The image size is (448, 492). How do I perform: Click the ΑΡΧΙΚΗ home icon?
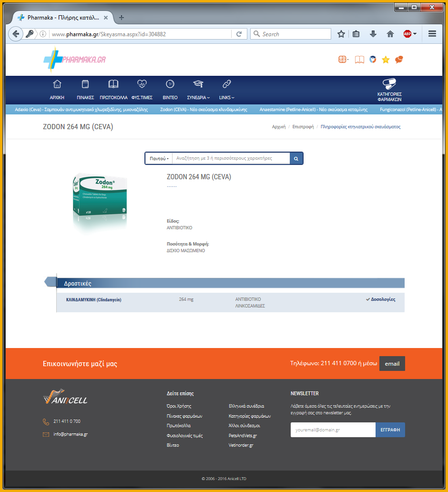point(57,84)
